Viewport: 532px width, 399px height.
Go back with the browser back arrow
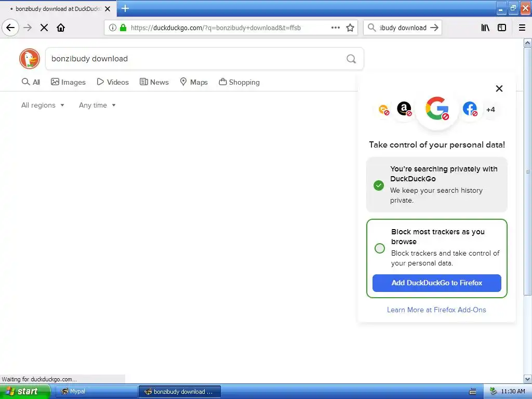pos(10,28)
